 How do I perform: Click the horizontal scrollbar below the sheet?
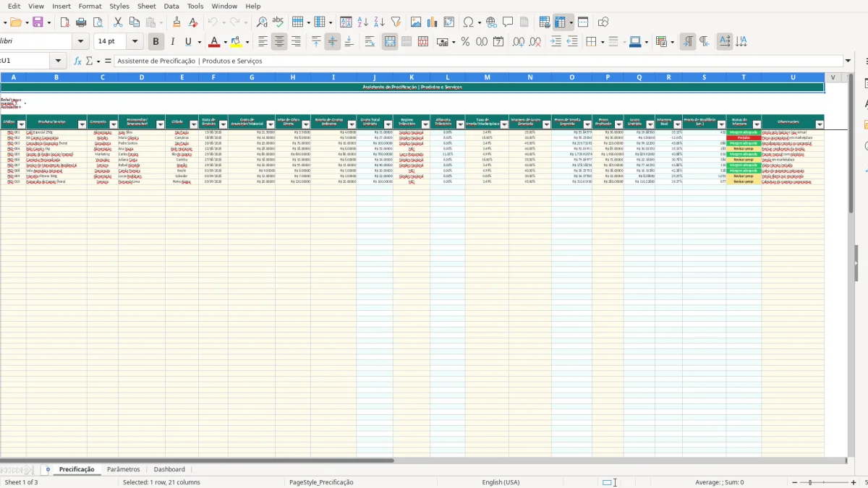[x=197, y=460]
